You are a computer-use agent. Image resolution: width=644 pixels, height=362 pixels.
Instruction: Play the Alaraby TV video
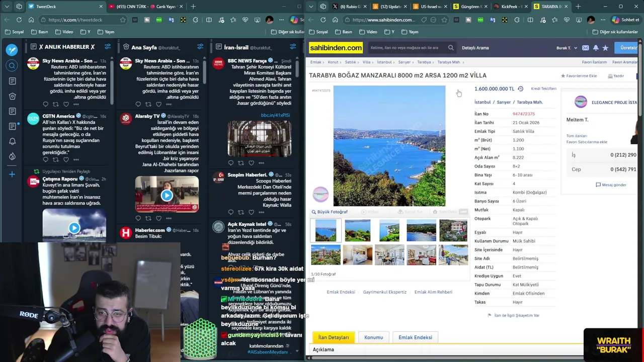(167, 196)
